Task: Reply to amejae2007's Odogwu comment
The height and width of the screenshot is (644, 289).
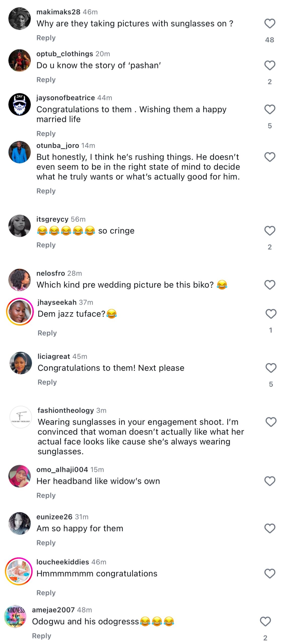Action: (41, 636)
